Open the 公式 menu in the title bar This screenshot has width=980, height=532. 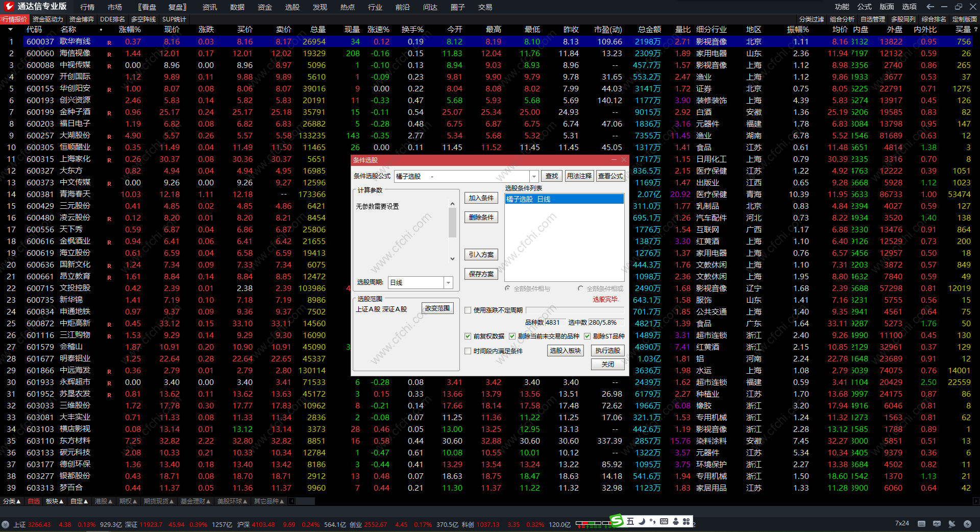[864, 7]
